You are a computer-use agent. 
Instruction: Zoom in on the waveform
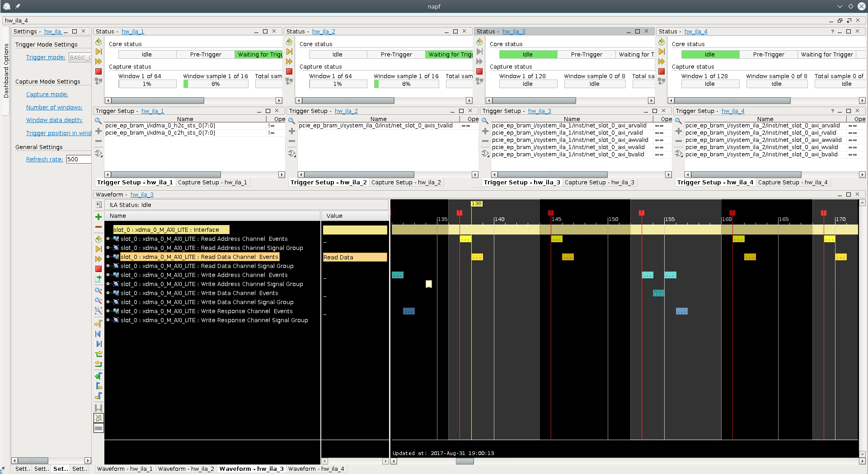98,291
